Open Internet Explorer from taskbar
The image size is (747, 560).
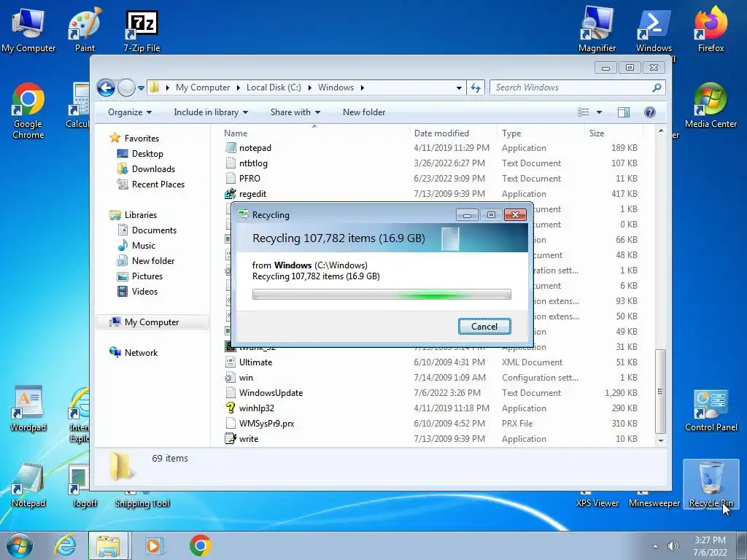65,545
